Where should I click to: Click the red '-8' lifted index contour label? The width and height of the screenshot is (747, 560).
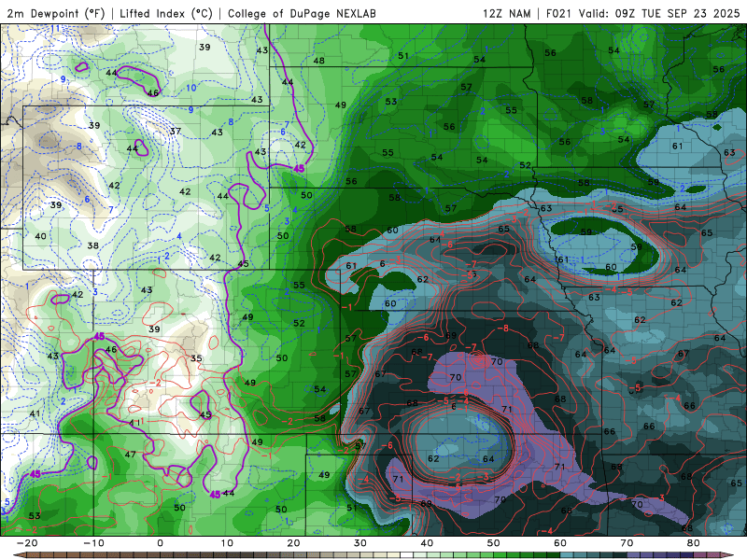(x=503, y=329)
